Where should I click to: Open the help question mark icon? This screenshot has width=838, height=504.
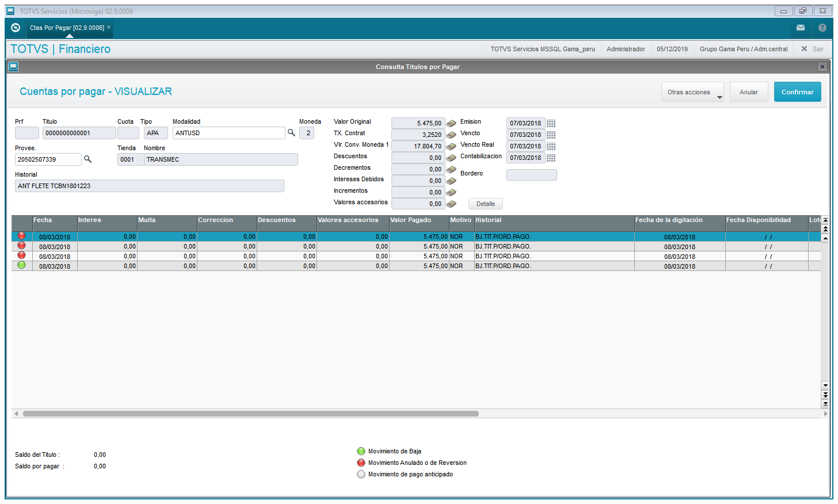coord(822,28)
